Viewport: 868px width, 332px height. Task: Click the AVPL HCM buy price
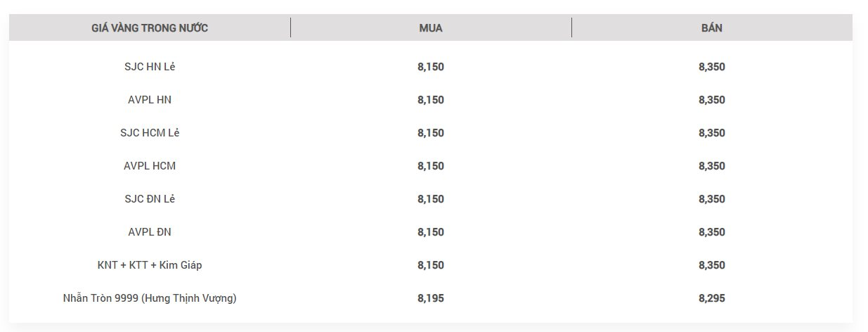tap(431, 166)
